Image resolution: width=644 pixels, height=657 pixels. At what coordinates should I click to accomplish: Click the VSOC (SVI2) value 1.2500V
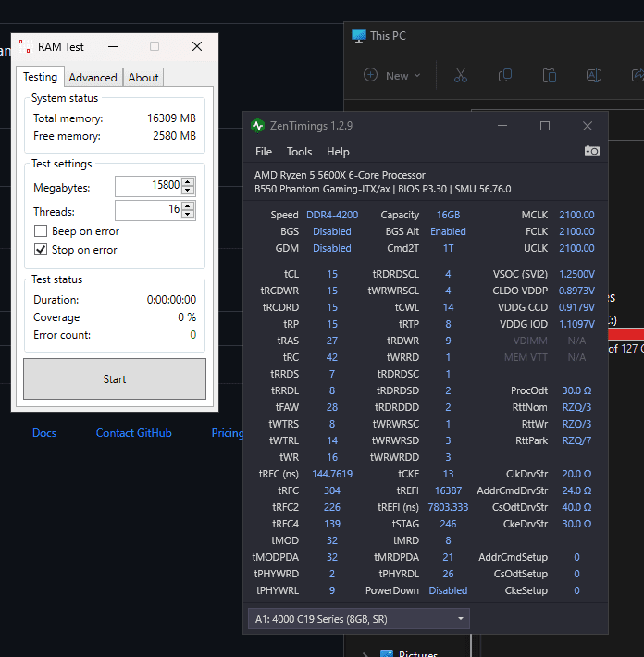(x=576, y=274)
